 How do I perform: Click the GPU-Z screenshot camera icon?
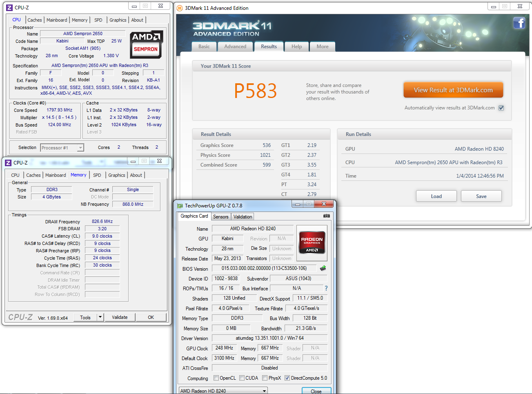[326, 216]
